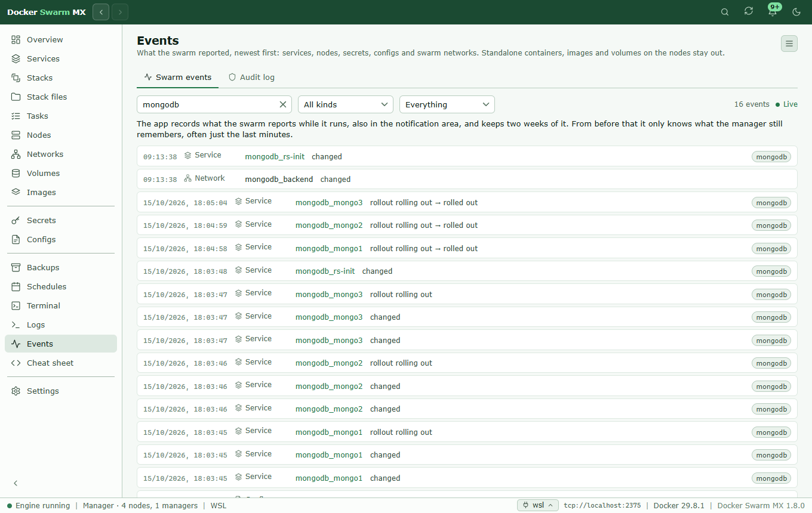Open Stacks section
The width and height of the screenshot is (812, 513).
[61, 78]
